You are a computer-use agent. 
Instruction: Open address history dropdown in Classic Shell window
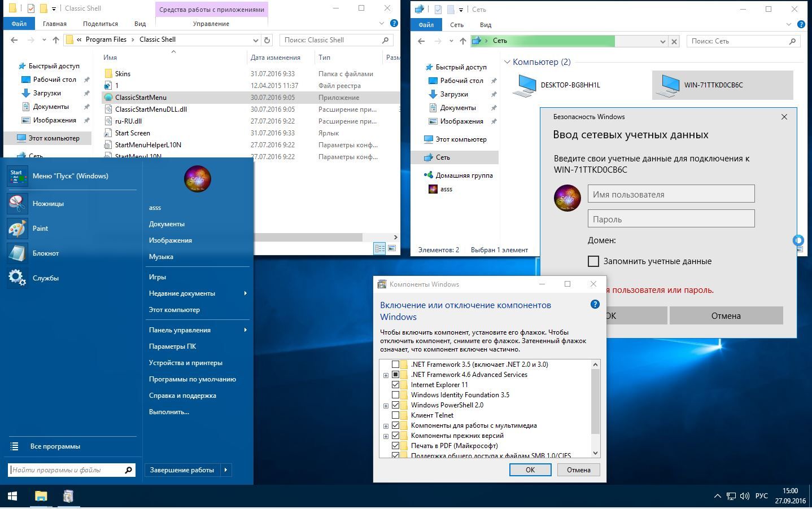pyautogui.click(x=255, y=40)
